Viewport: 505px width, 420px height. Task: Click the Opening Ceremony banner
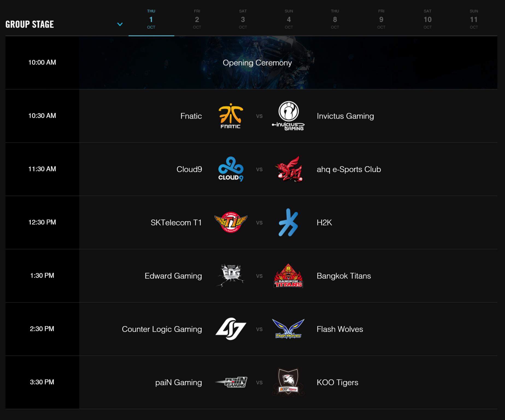[288, 63]
